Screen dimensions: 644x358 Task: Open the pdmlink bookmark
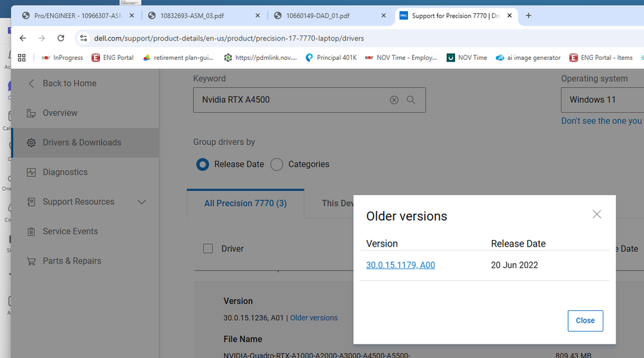[x=260, y=58]
